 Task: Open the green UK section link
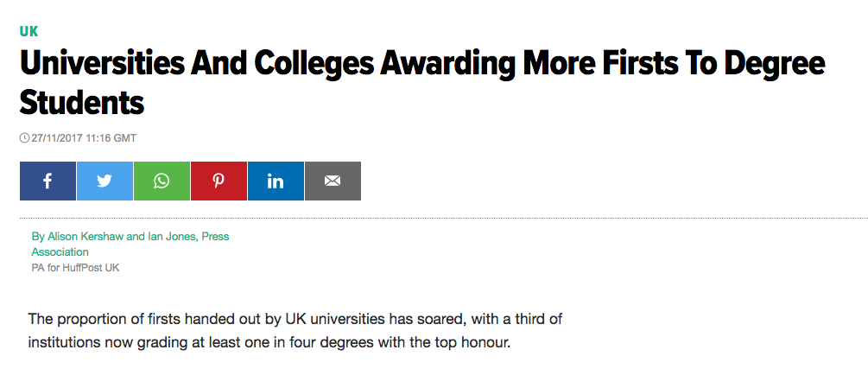[29, 31]
